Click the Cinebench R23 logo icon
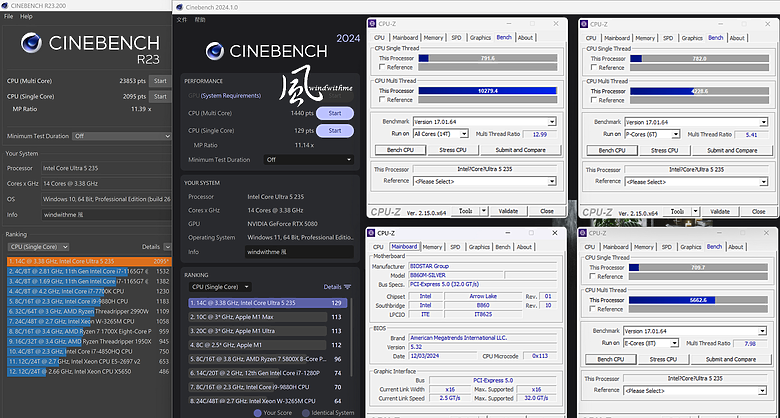The width and height of the screenshot is (780, 418). [31, 43]
